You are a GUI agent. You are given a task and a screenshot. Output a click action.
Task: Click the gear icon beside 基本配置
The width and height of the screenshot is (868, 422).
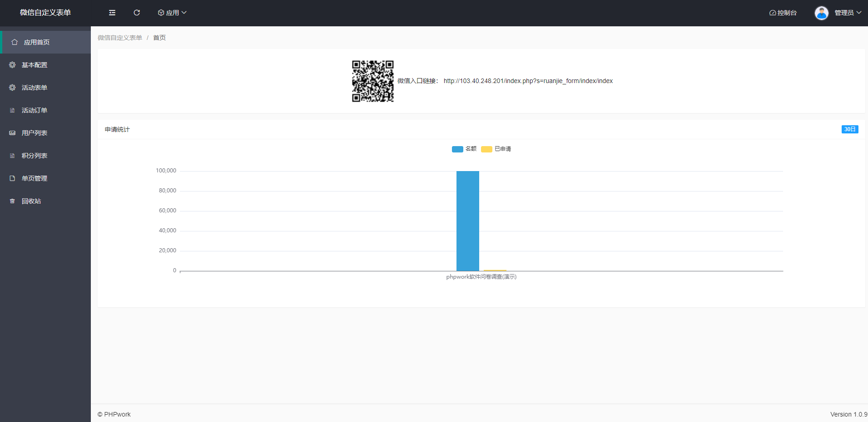[x=12, y=65]
